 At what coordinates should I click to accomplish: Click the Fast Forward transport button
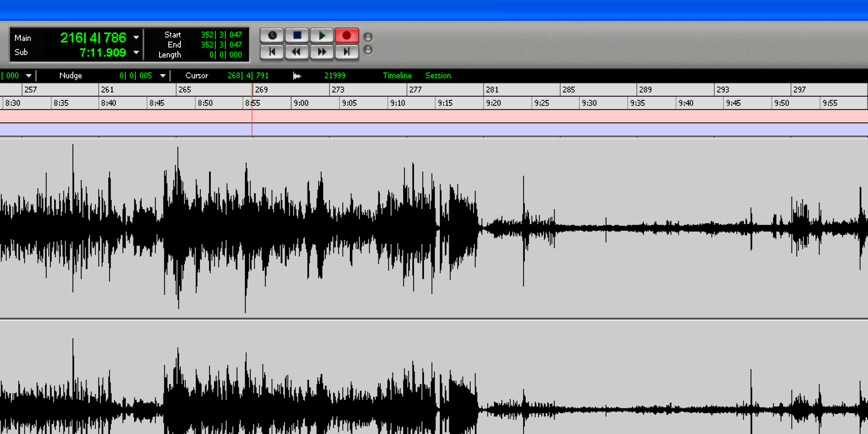[322, 52]
